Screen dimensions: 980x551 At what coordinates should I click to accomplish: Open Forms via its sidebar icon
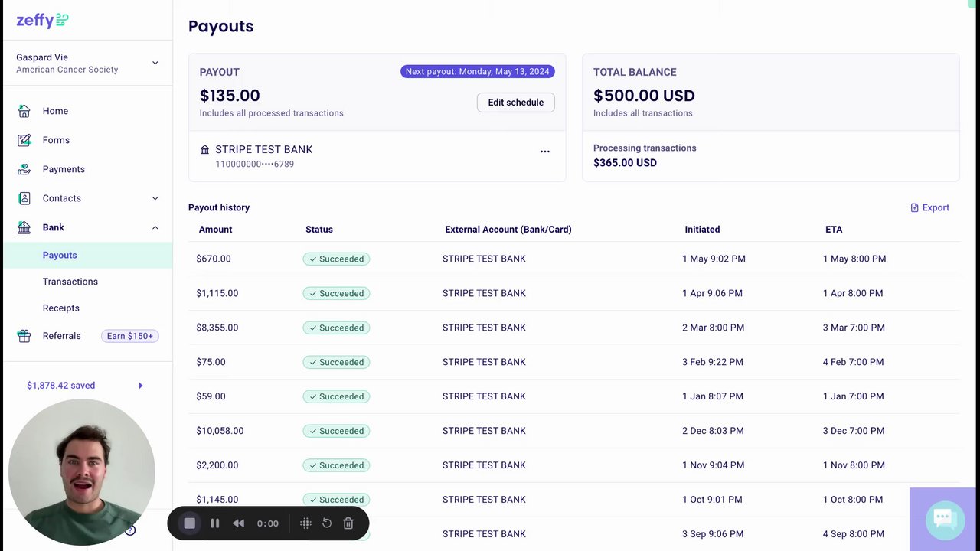24,140
